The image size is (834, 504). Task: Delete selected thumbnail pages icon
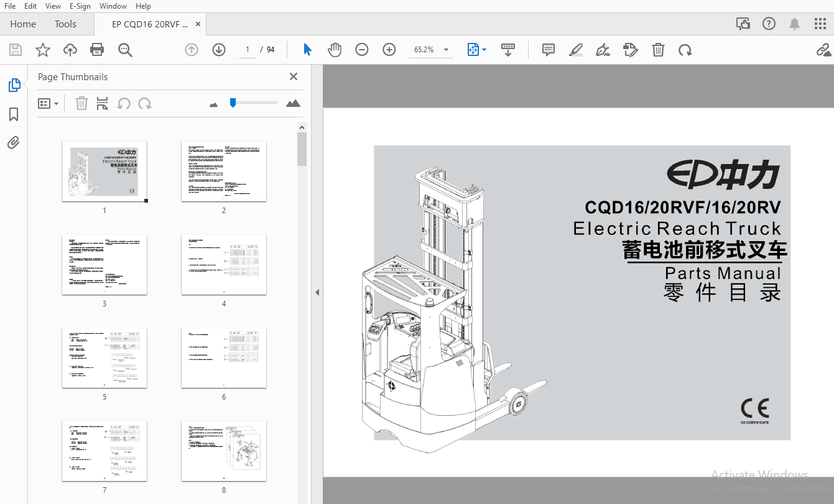[81, 103]
